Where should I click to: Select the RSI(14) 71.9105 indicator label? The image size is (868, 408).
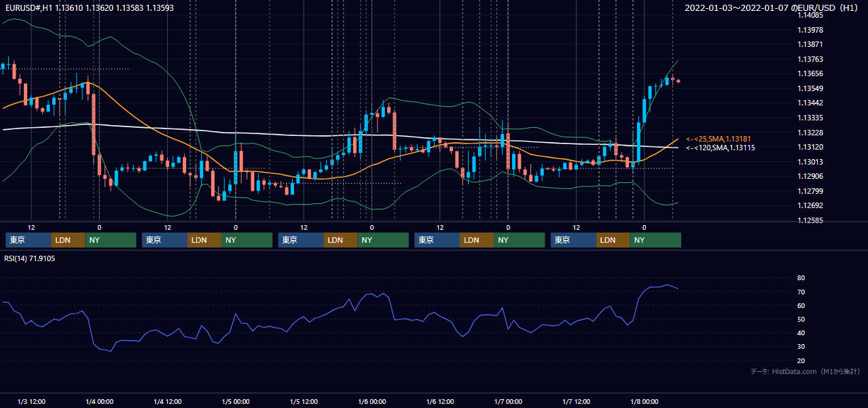30,258
